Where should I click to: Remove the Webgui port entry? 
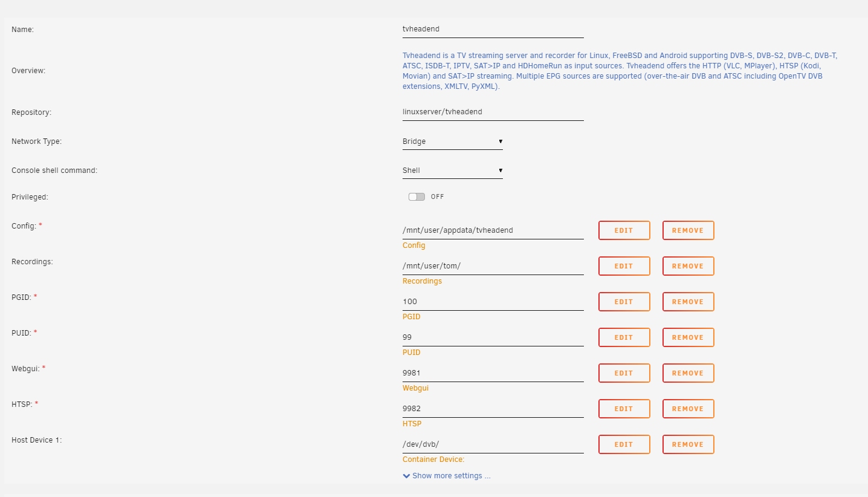pyautogui.click(x=688, y=373)
